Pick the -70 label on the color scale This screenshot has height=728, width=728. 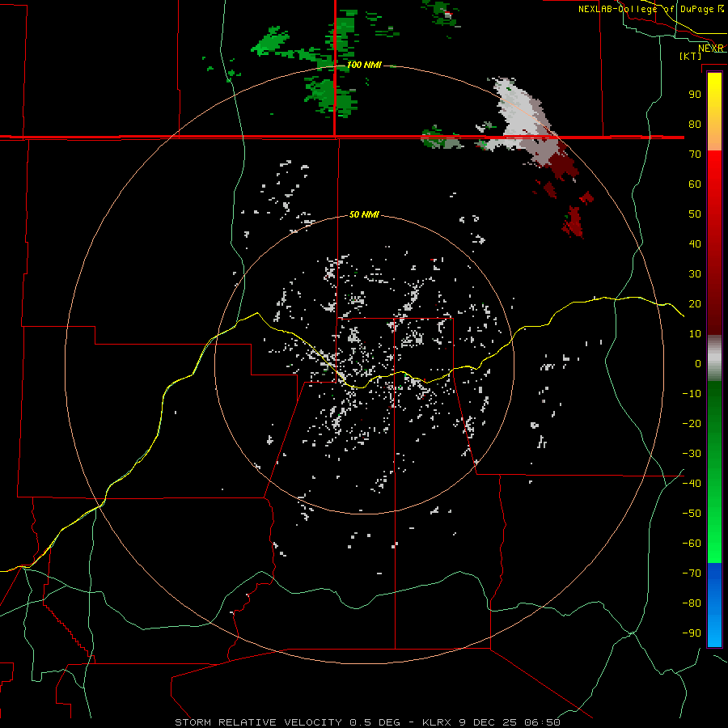coord(692,573)
